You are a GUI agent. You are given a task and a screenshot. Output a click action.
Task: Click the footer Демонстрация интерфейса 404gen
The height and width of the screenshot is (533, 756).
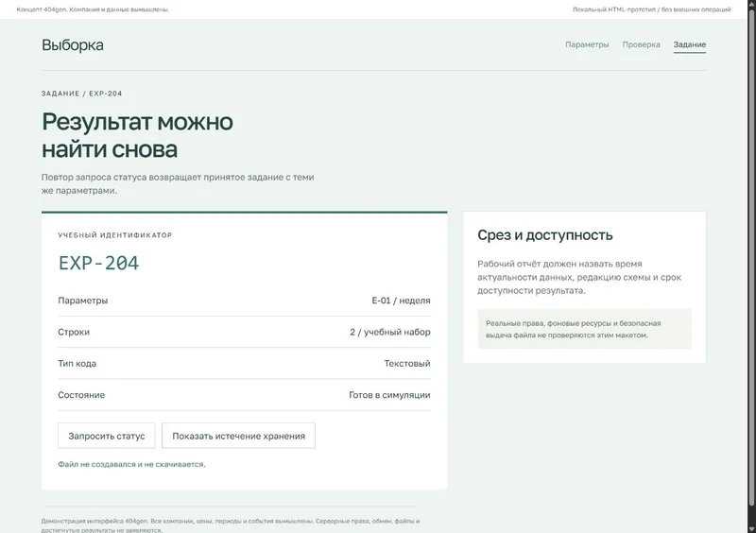[x=231, y=525]
